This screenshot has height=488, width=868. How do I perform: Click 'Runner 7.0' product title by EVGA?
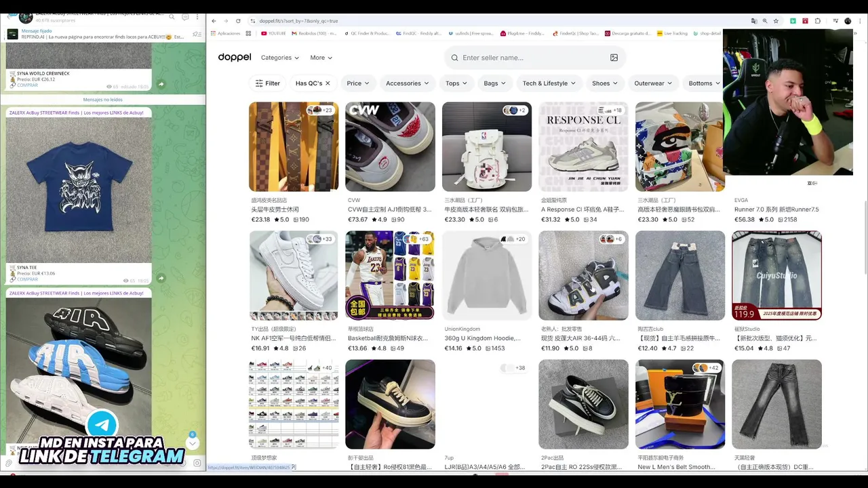point(776,209)
